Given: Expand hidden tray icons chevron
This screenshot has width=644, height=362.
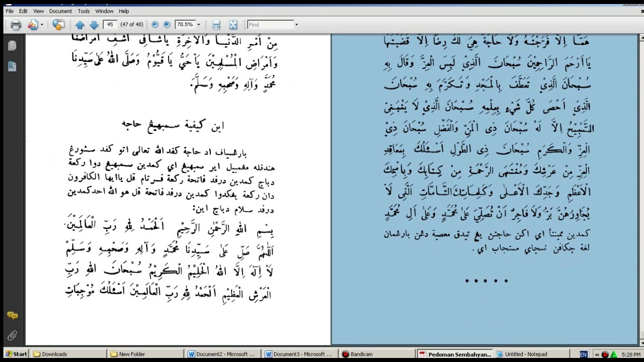Looking at the screenshot, I should pos(597,354).
